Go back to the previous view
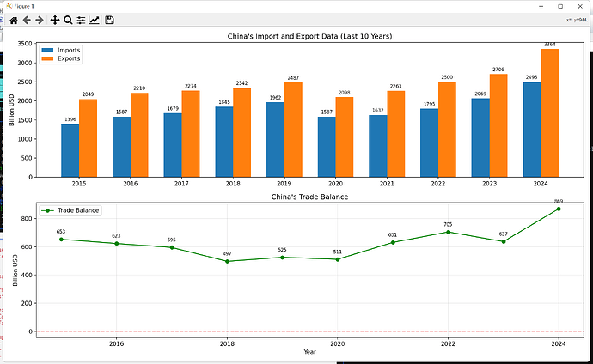593x364 pixels. 27,21
